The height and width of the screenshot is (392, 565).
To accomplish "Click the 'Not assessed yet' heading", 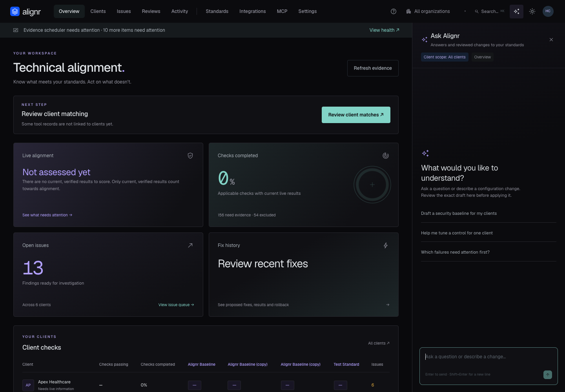I will click(x=56, y=172).
